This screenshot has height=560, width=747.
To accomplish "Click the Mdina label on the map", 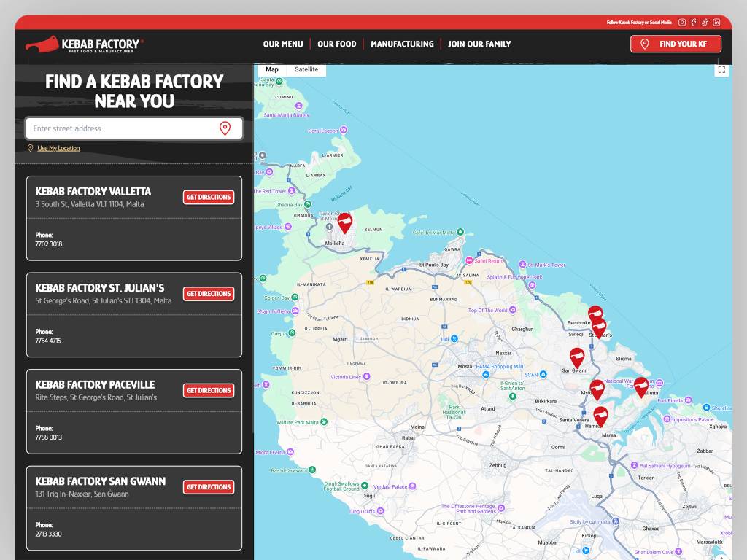I will tap(417, 427).
